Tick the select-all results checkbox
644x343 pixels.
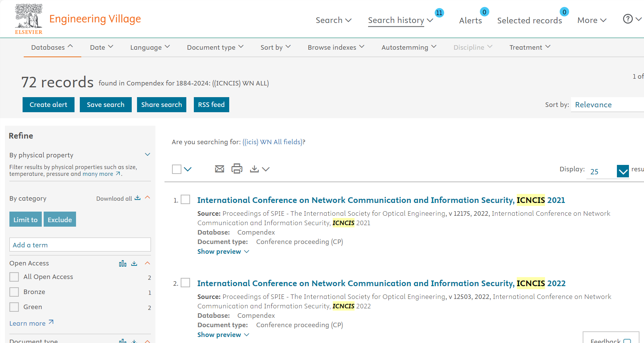point(177,169)
